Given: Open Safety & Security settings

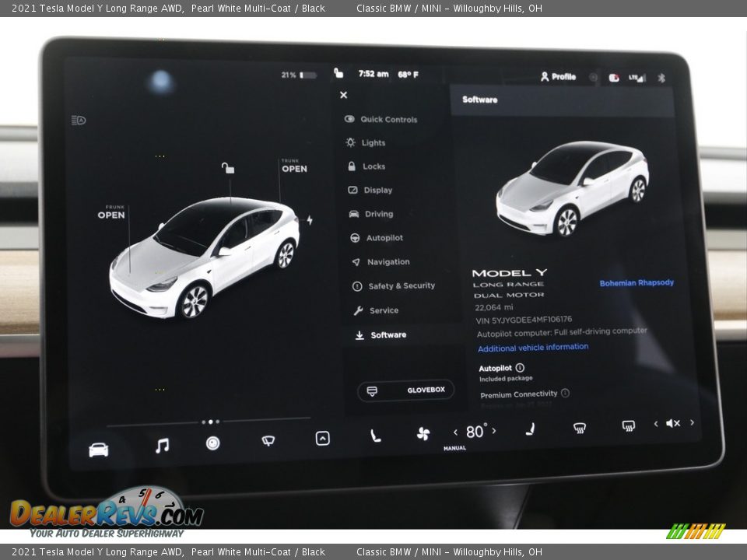Looking at the screenshot, I should 394,285.
